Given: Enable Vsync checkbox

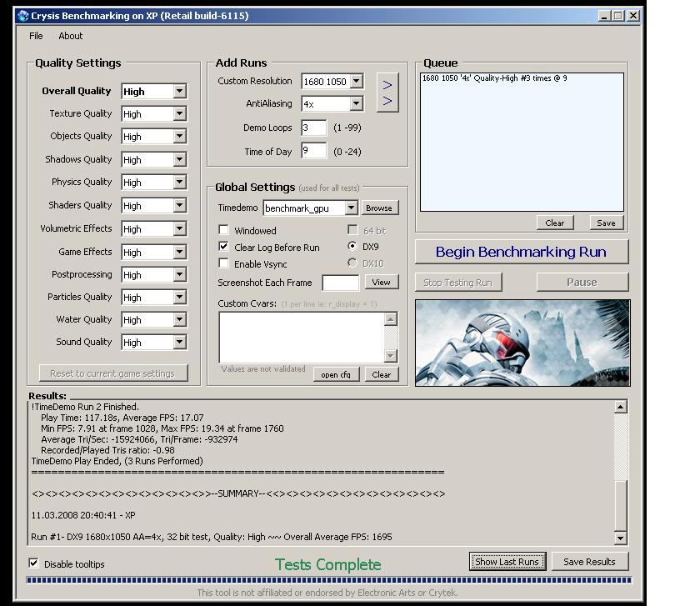Looking at the screenshot, I should coord(223,263).
